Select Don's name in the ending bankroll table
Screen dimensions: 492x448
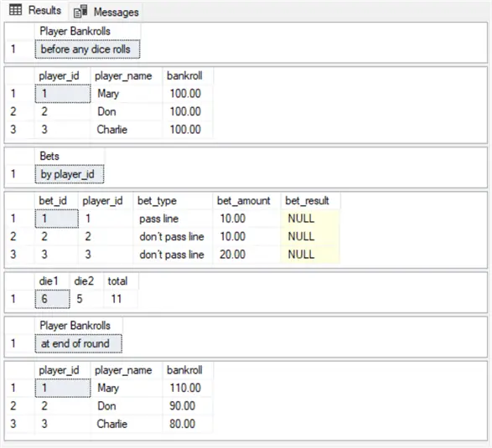click(127, 406)
